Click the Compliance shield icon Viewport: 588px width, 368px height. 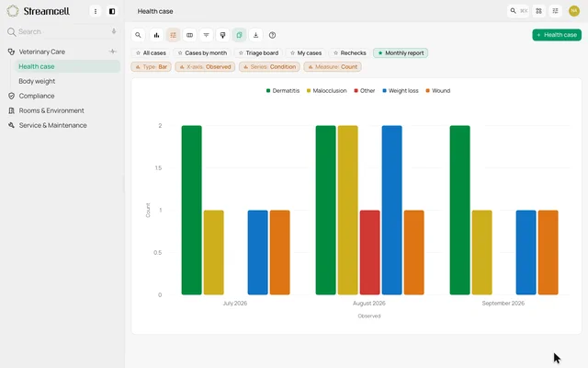[x=11, y=96]
